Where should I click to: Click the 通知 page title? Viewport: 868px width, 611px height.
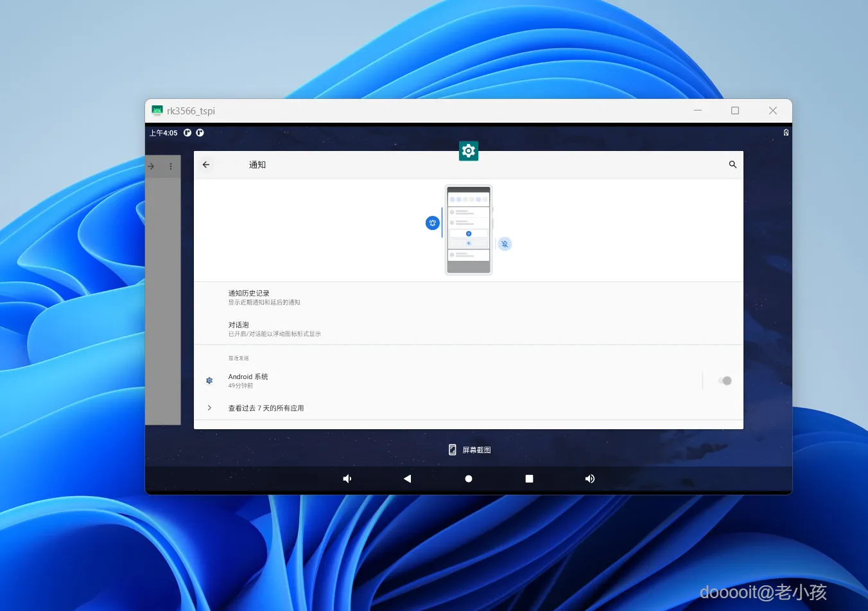[x=257, y=165]
